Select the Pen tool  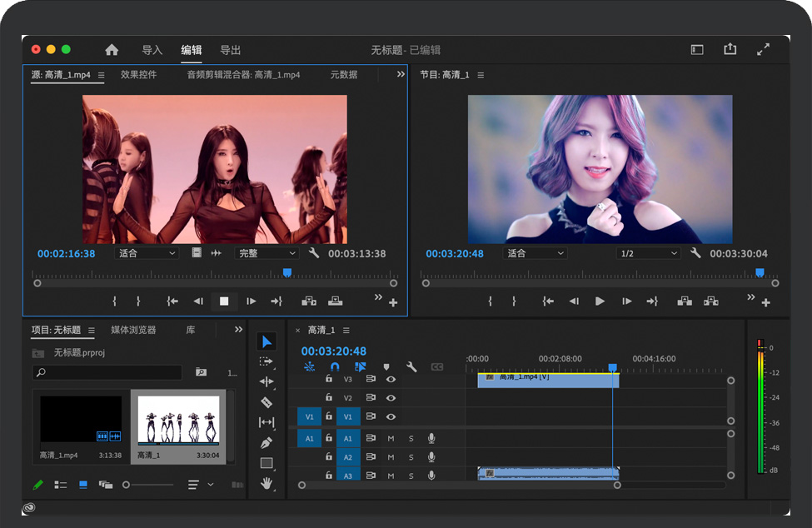pyautogui.click(x=267, y=443)
